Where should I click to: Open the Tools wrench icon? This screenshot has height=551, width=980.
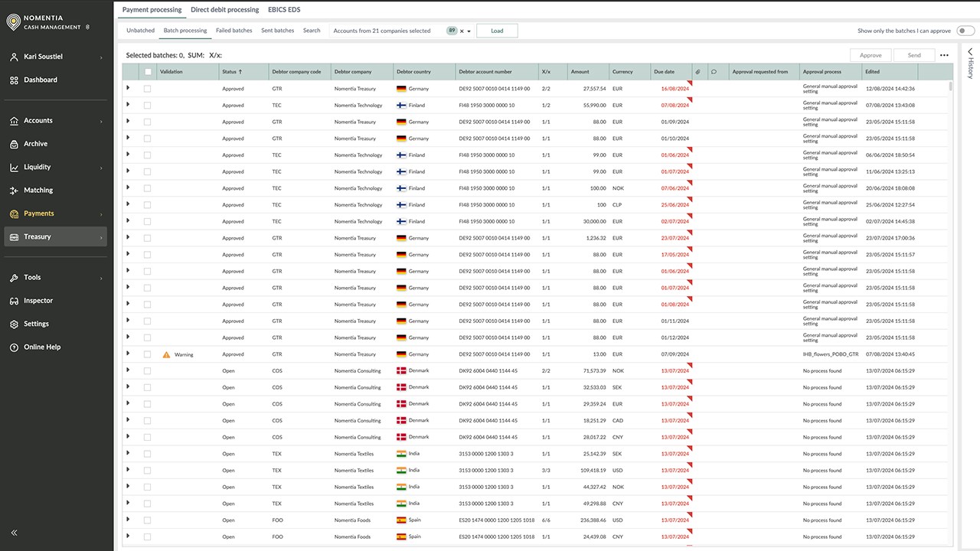[x=14, y=278]
